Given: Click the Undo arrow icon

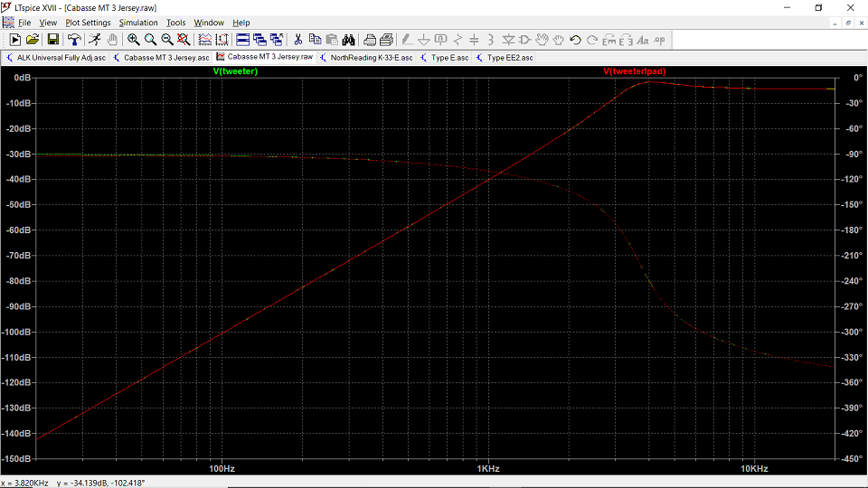Looking at the screenshot, I should pos(575,40).
